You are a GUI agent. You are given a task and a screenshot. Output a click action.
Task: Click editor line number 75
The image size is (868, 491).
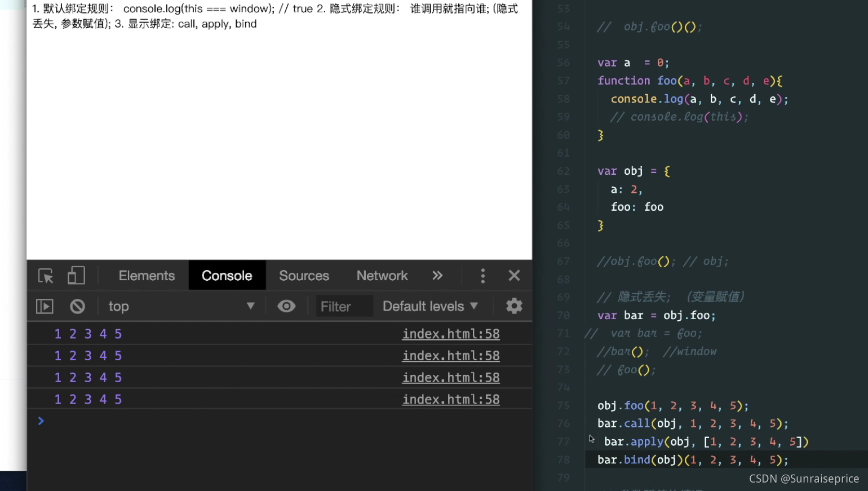(x=563, y=405)
